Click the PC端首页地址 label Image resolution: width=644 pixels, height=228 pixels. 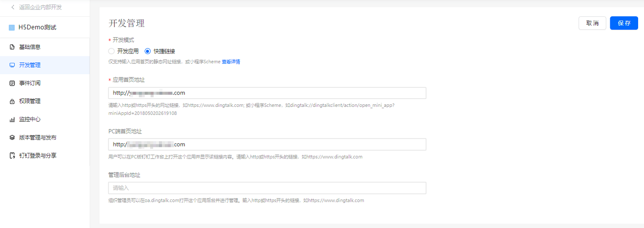coord(125,131)
